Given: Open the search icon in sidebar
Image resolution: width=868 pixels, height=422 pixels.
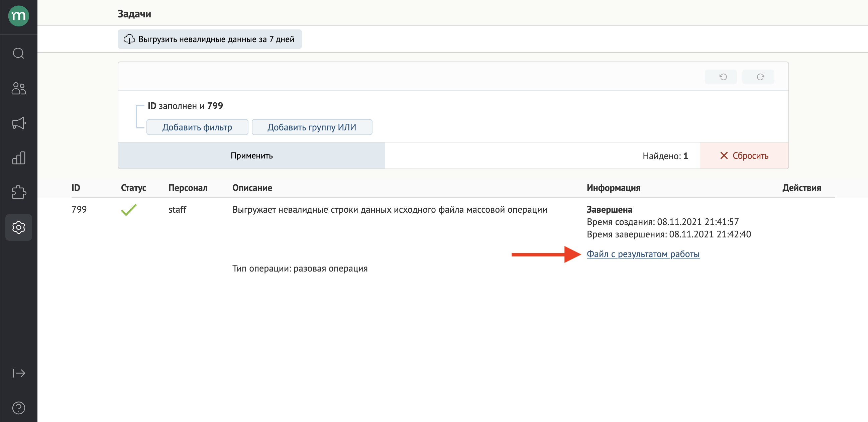Looking at the screenshot, I should click(18, 53).
